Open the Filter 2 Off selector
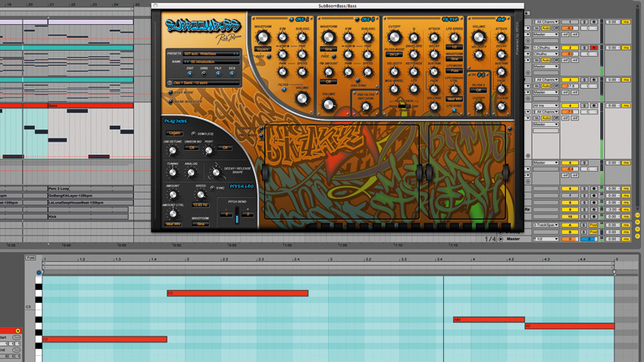 tap(479, 90)
